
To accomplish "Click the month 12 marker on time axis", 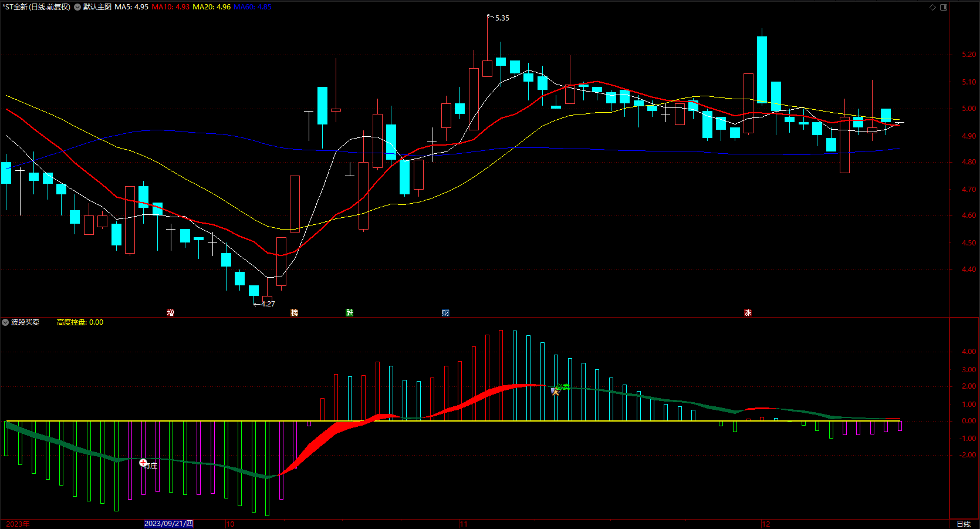I will [766, 524].
